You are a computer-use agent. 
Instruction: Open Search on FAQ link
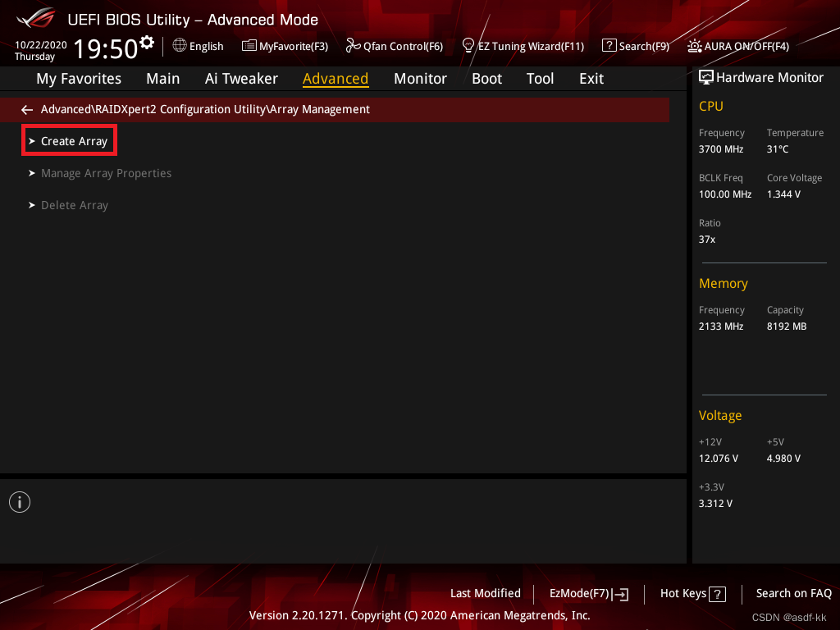point(793,594)
